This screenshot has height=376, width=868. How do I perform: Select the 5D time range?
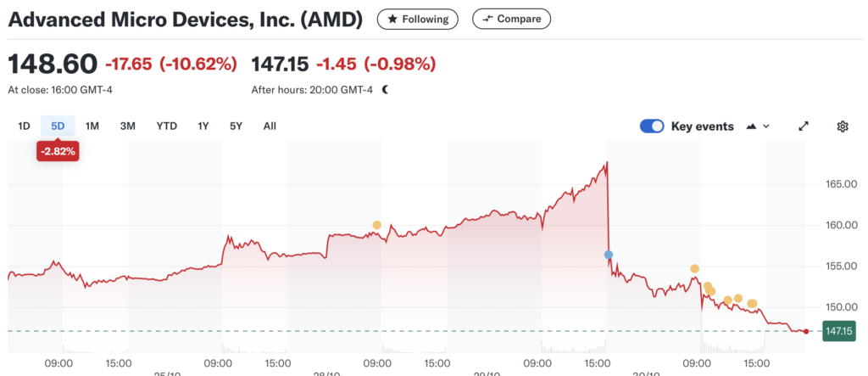point(58,126)
